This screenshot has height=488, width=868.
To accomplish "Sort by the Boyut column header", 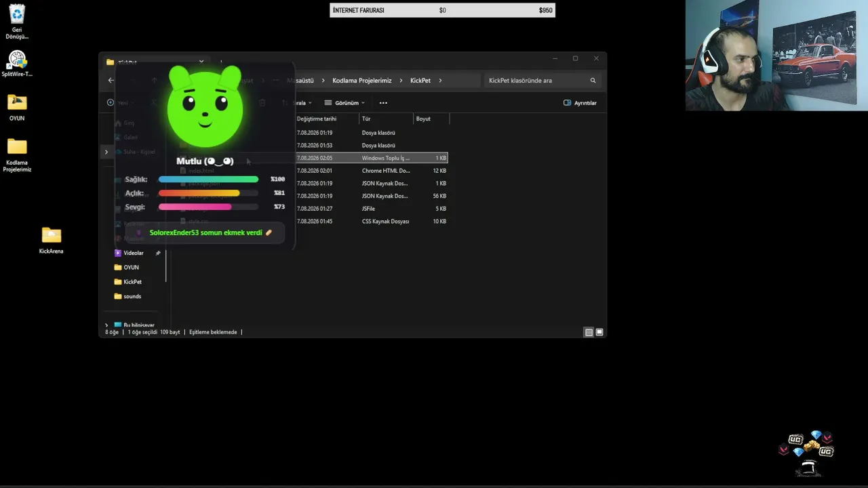I will click(431, 119).
